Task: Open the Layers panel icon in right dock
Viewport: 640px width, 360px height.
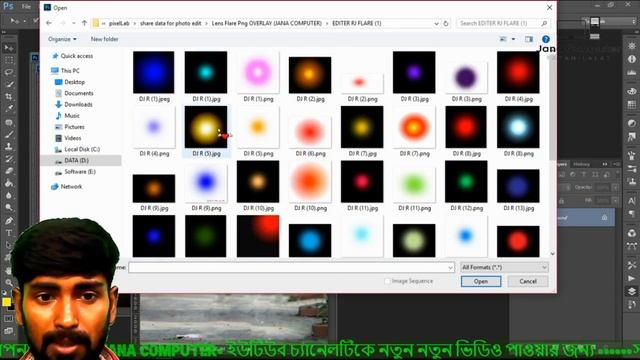Action: pos(631,291)
